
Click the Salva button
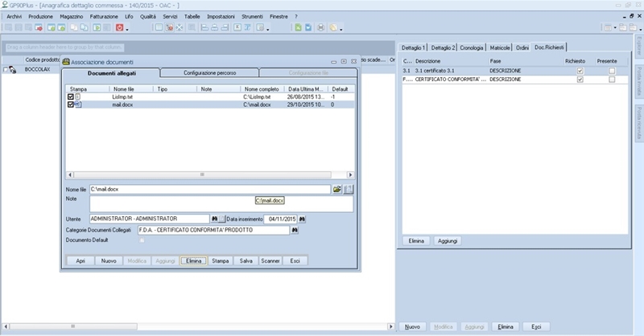(x=246, y=261)
